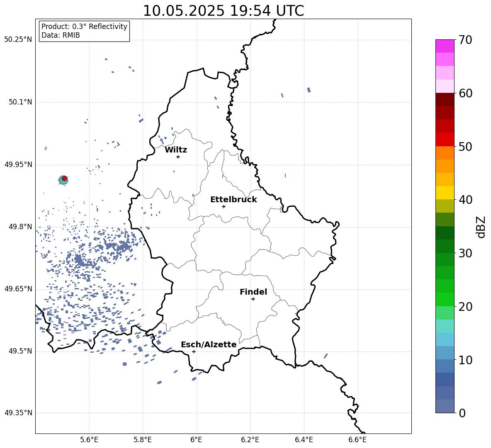Image resolution: width=491 pixels, height=448 pixels.
Task: Click the Findel station cross marker
Action: (253, 299)
